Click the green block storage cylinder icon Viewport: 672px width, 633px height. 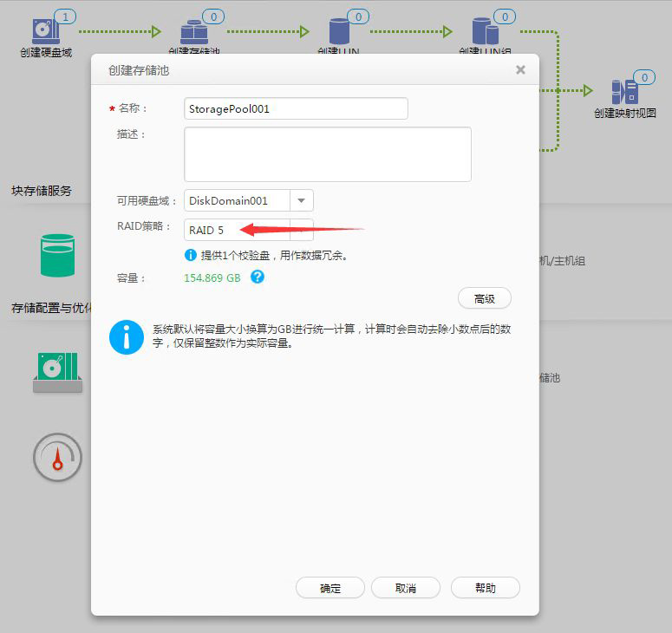(57, 256)
